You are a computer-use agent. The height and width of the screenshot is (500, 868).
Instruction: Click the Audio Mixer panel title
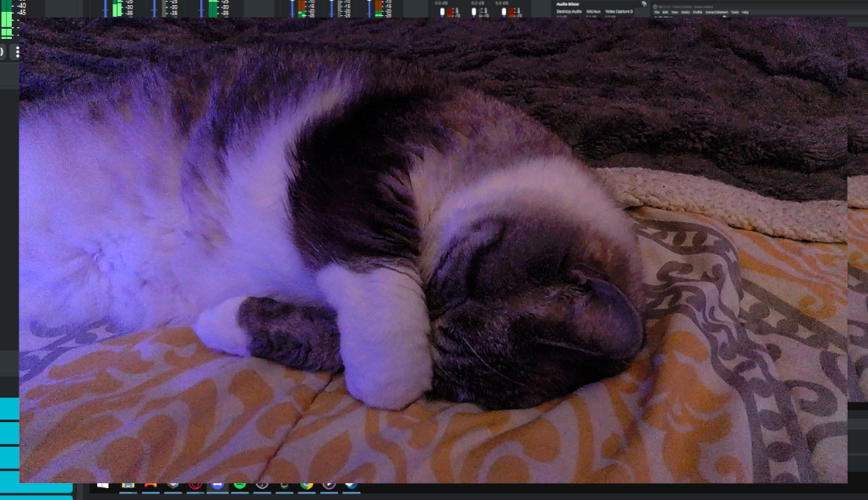tap(567, 4)
